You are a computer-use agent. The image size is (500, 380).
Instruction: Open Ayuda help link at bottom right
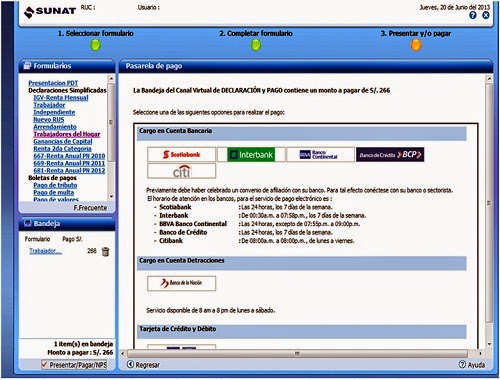point(472,365)
